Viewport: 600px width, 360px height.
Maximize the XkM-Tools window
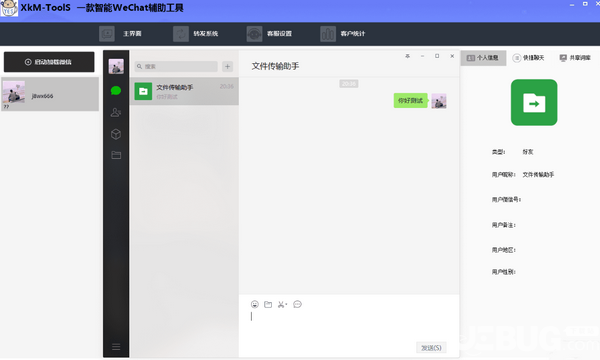[x=585, y=4]
